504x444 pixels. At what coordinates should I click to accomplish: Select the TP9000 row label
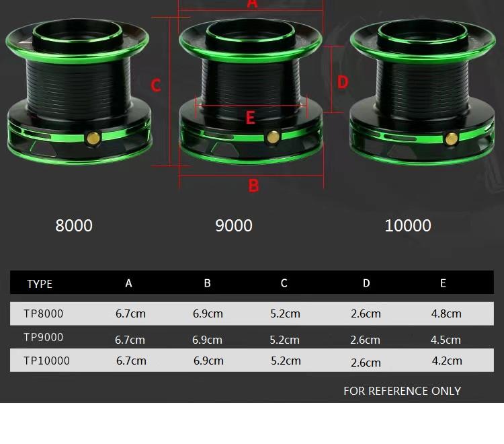(44, 337)
